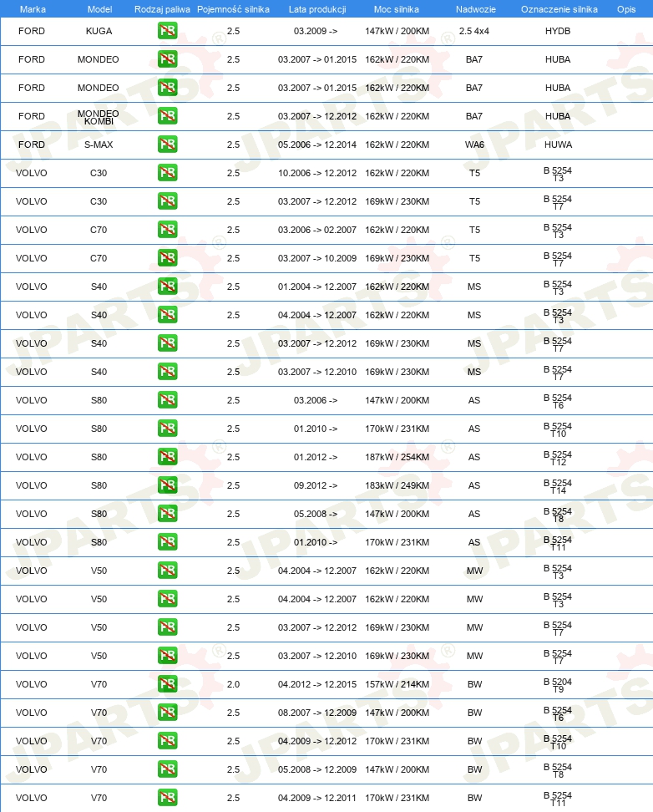Image resolution: width=653 pixels, height=812 pixels.
Task: Click the fuel icon in the V70 2.0 row
Action: click(167, 684)
